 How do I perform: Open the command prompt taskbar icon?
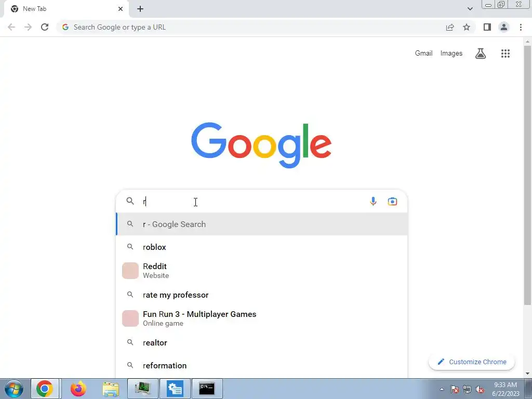[x=207, y=389]
